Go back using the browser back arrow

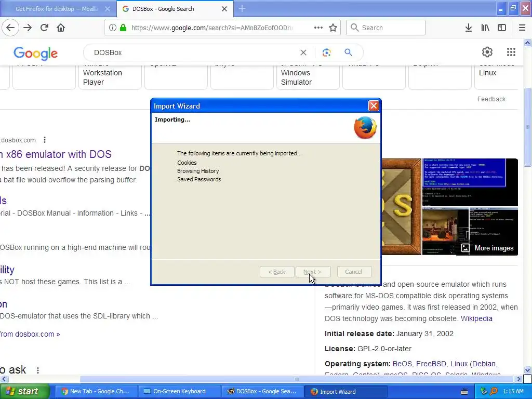[x=10, y=28]
